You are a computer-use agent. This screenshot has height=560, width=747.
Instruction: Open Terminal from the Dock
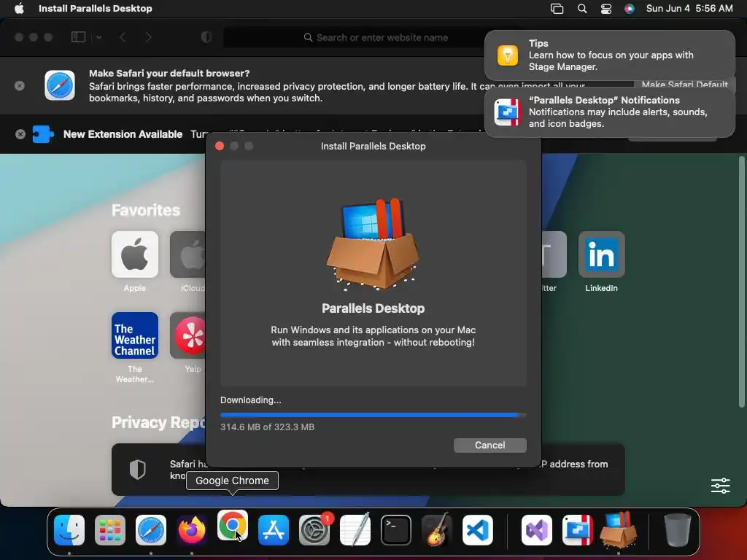(396, 530)
